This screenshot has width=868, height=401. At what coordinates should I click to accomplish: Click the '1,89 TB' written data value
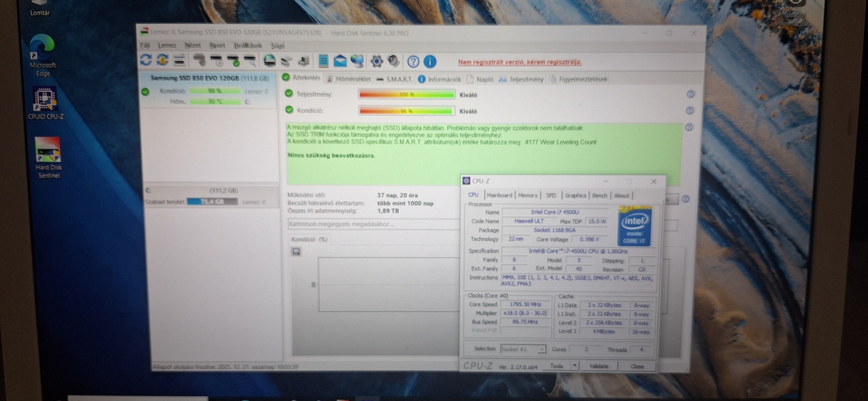pos(388,211)
